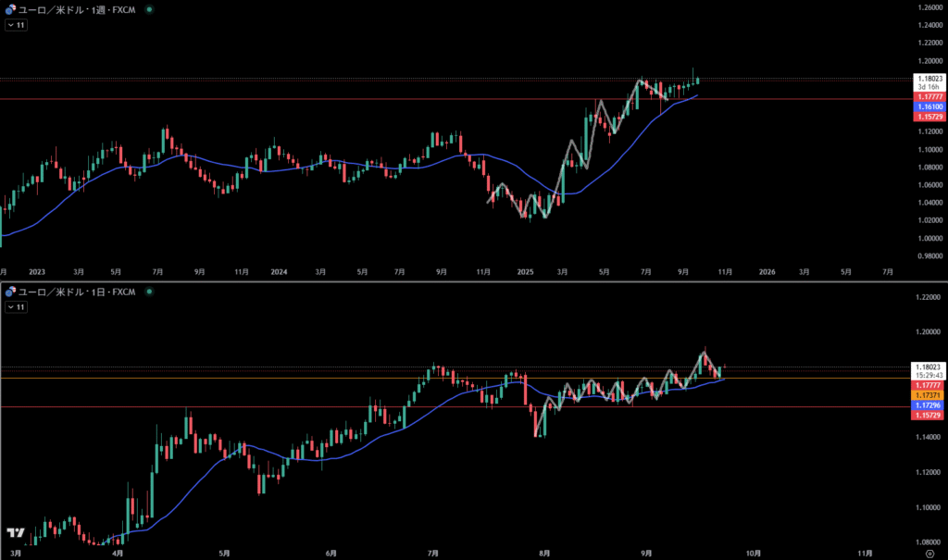This screenshot has width=948, height=560.
Task: Click red 1.15729 price label on daily axis
Action: coord(929,416)
